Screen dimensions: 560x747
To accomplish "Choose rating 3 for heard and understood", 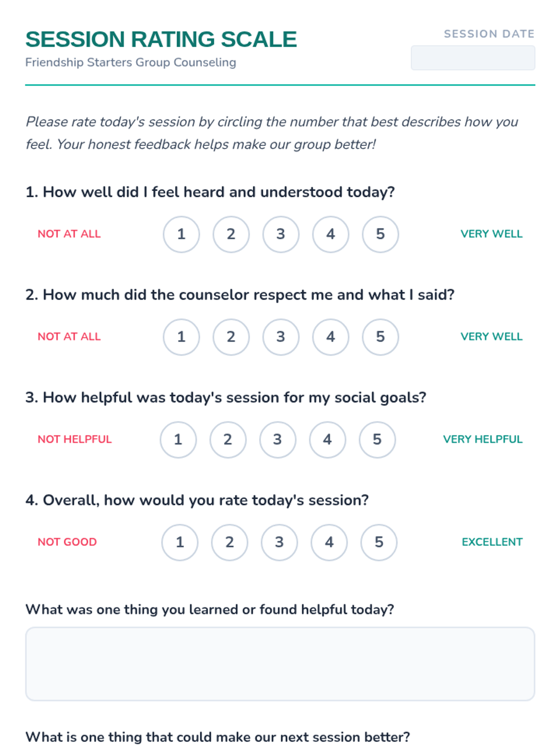I will click(x=280, y=234).
